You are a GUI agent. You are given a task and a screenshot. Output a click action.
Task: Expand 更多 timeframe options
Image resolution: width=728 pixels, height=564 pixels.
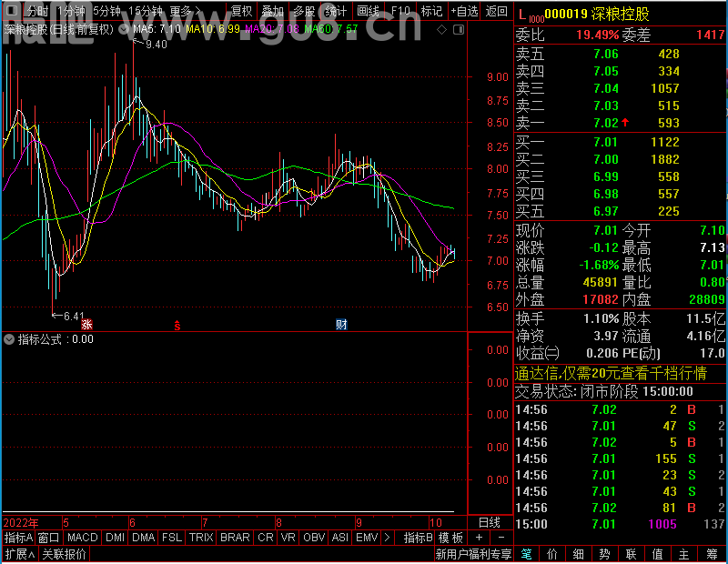[186, 11]
